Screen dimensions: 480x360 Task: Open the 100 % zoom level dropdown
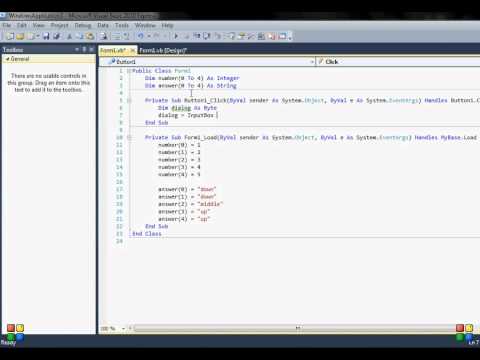[x=124, y=329]
